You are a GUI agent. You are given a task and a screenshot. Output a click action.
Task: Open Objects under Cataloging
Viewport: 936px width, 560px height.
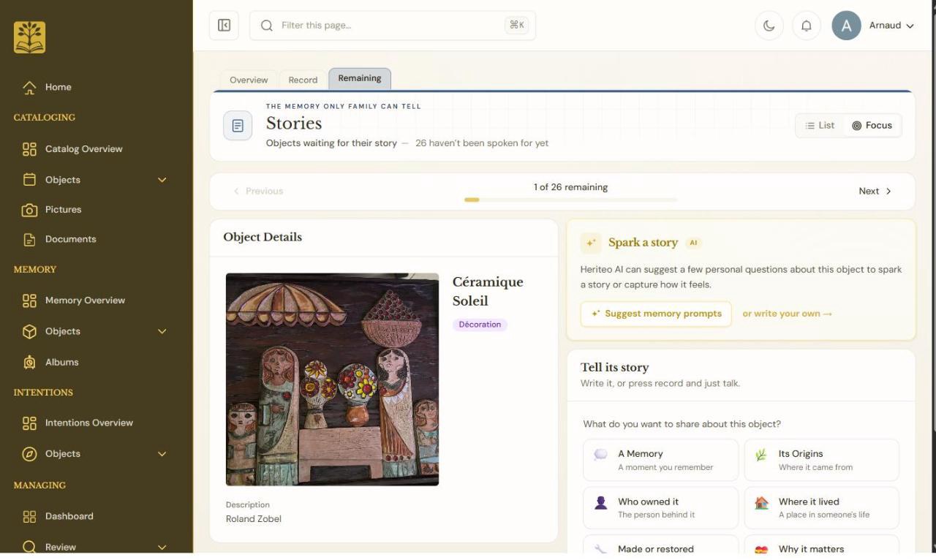(62, 180)
